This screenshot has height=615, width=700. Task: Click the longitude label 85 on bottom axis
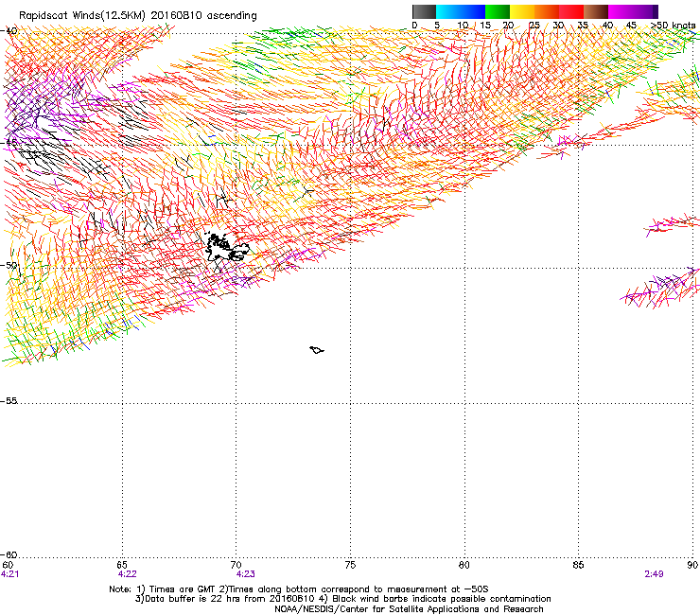coord(578,565)
